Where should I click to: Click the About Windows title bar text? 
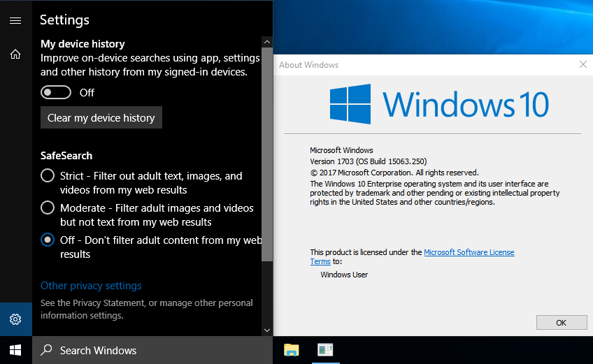[x=308, y=65]
